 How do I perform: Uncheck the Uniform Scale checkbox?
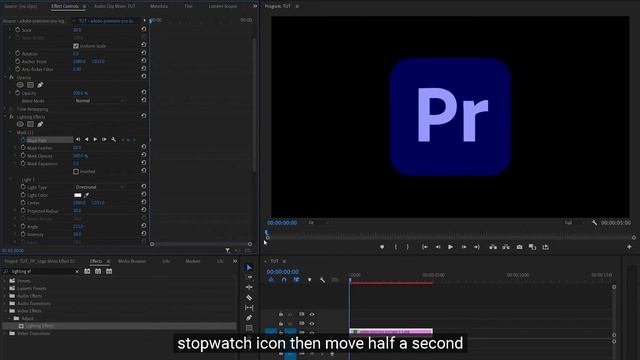click(x=76, y=46)
